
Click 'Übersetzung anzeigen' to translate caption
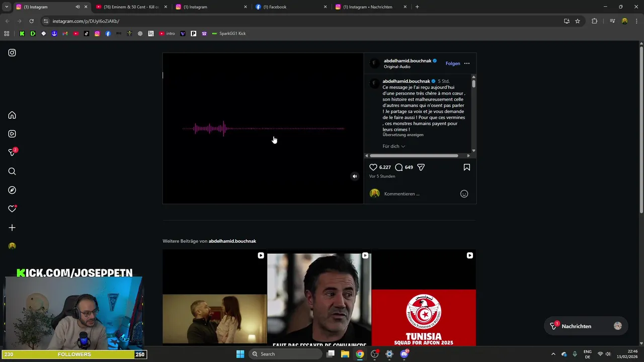[x=403, y=135]
